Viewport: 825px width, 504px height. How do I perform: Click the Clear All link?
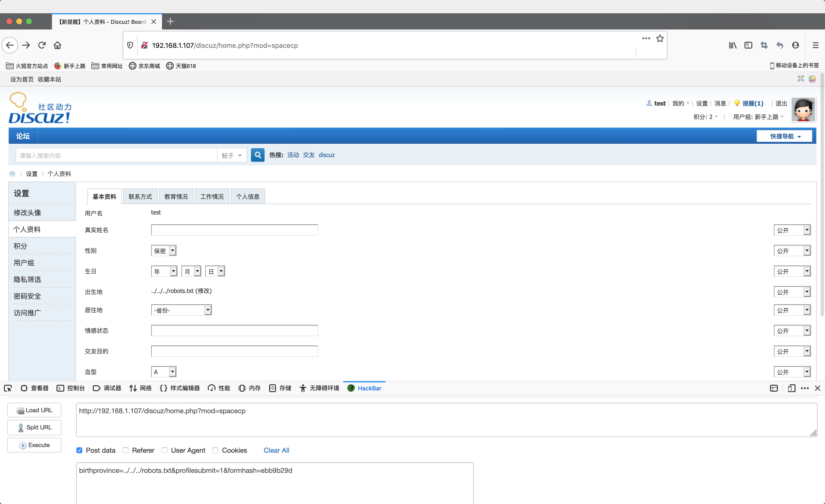[276, 450]
